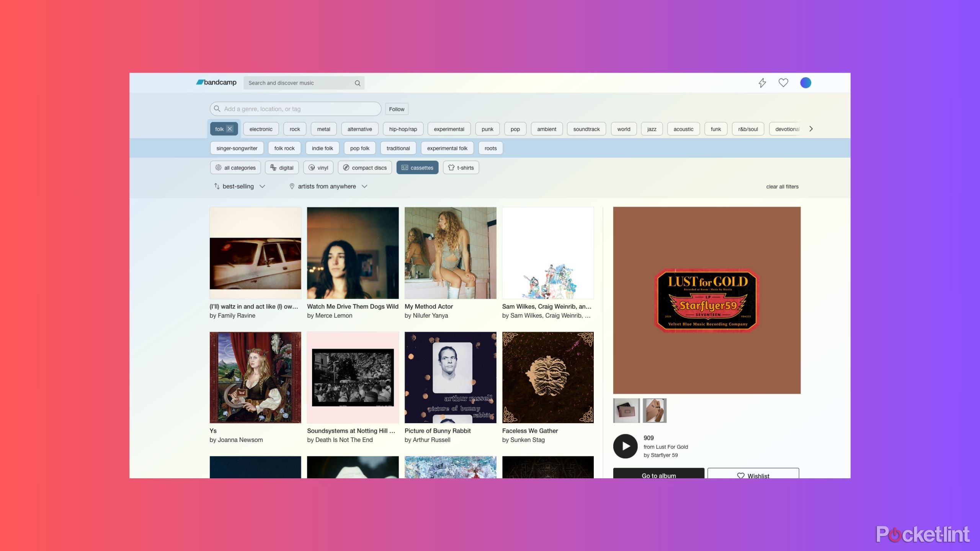Click the search magnifier icon
The height and width of the screenshot is (551, 980).
click(357, 82)
